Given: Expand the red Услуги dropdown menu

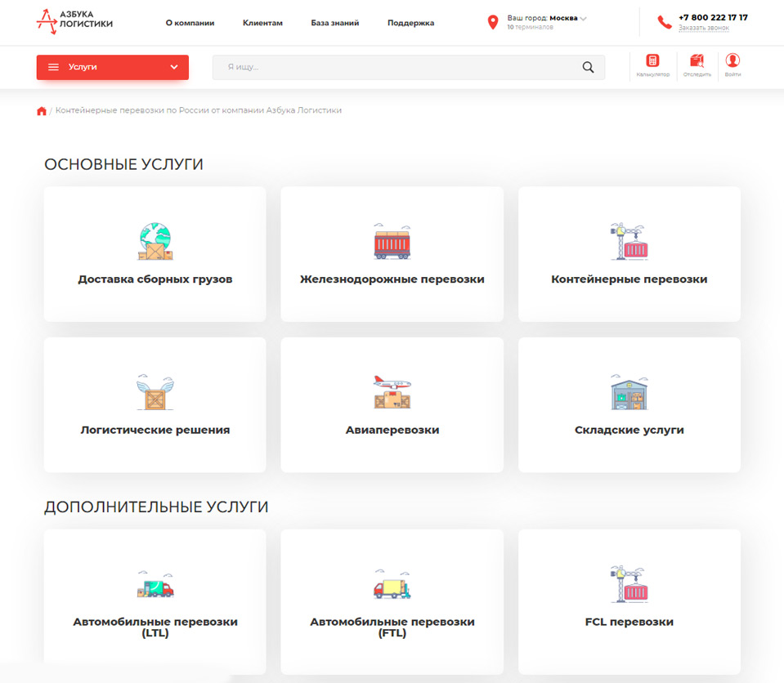Looking at the screenshot, I should tap(113, 67).
